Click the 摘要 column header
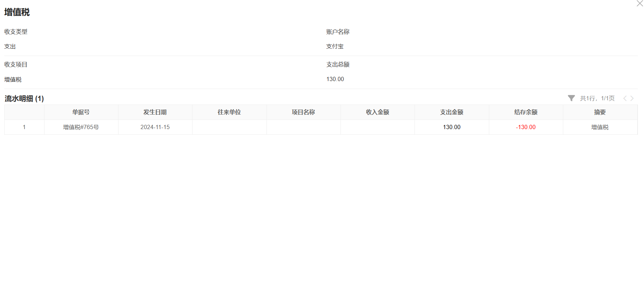This screenshot has width=644, height=282. [600, 112]
